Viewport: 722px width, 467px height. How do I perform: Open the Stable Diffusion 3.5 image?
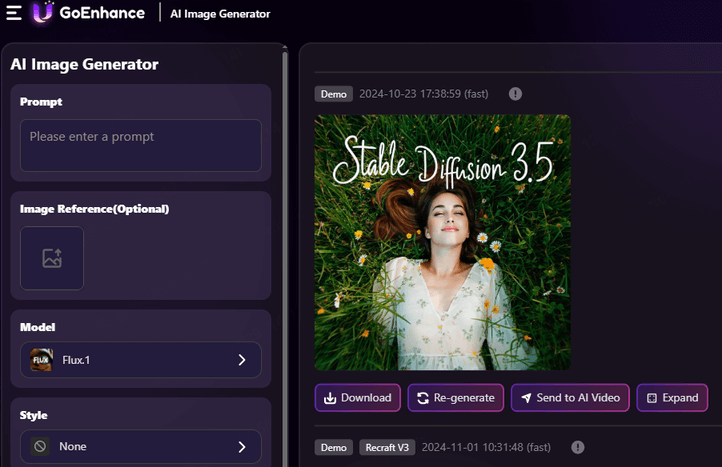pos(443,242)
